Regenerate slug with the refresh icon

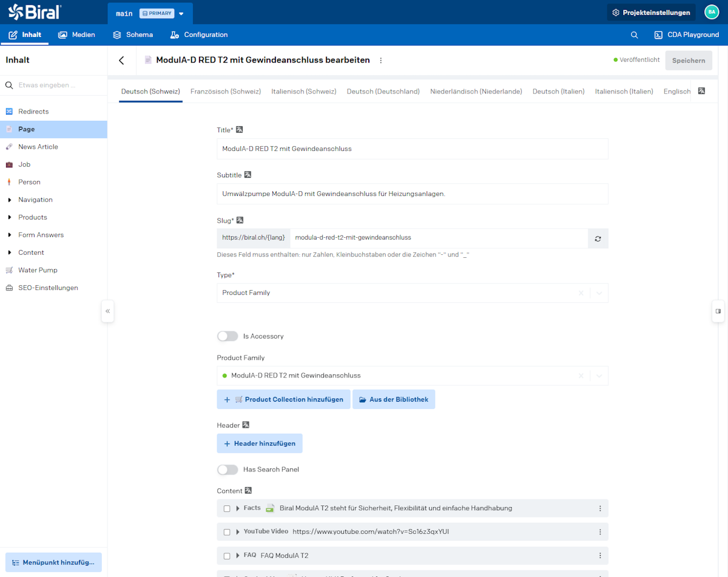pos(598,238)
